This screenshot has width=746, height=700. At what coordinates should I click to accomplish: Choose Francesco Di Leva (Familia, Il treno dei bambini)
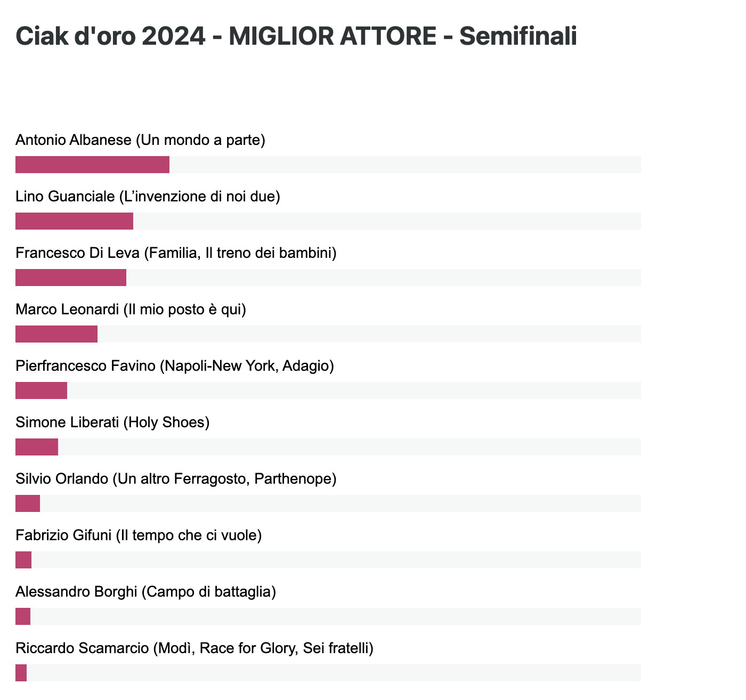pos(176,253)
